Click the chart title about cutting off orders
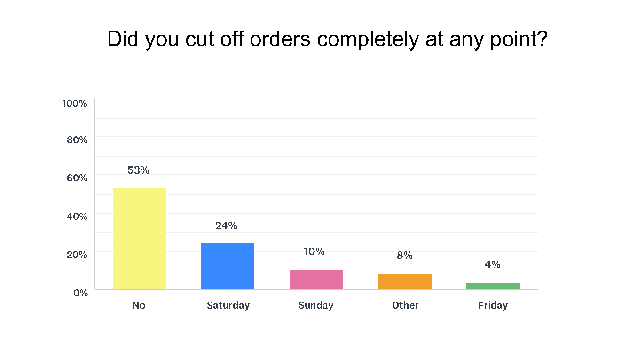 click(327, 39)
